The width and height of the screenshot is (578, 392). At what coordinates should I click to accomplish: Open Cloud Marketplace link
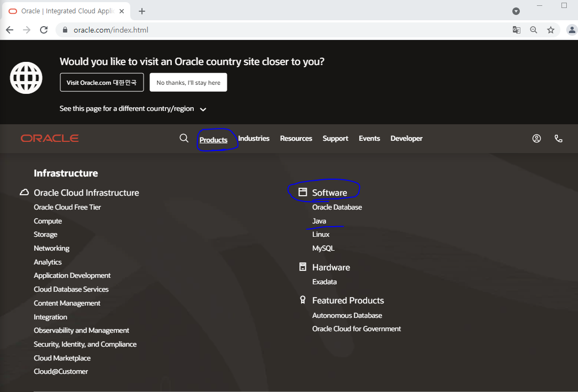pyautogui.click(x=62, y=358)
